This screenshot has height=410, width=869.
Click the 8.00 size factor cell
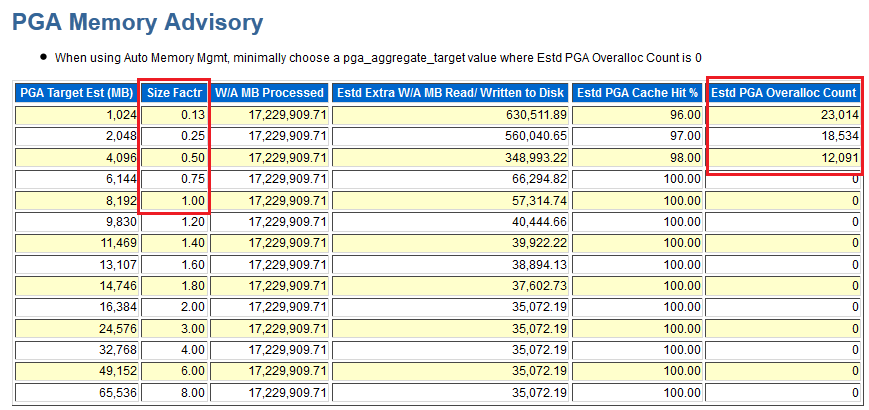(175, 393)
